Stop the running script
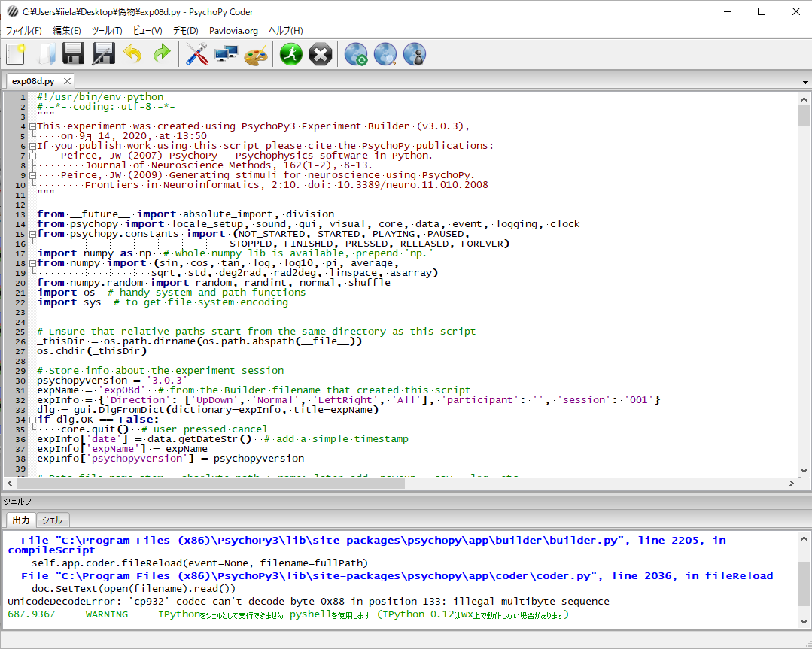The image size is (812, 649). [x=321, y=54]
